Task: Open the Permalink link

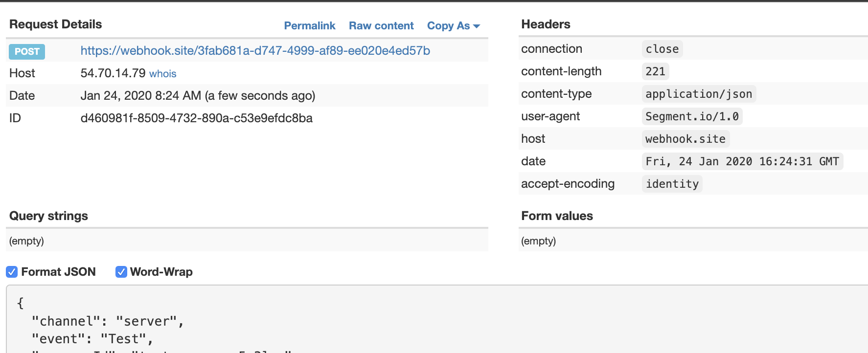Action: [310, 26]
